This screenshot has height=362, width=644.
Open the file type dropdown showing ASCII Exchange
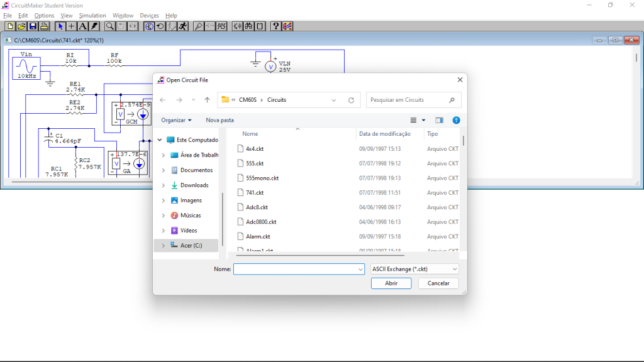pos(414,268)
